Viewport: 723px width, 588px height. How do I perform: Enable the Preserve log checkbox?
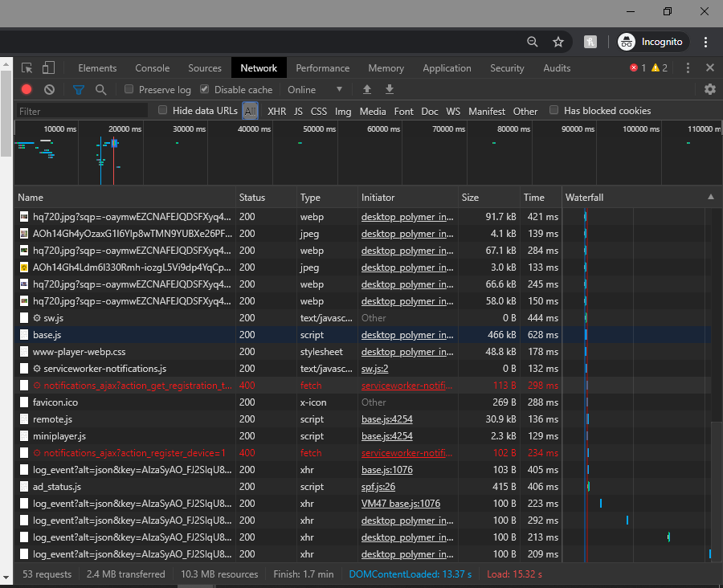(x=129, y=90)
